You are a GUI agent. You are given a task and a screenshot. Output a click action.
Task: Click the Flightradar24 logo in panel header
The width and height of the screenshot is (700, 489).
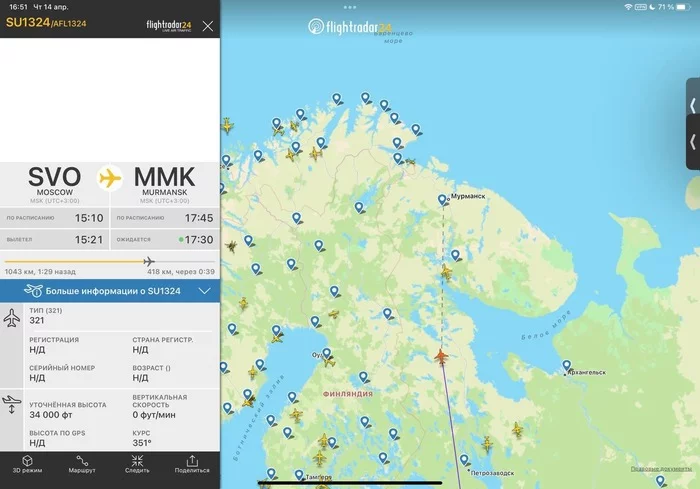[169, 25]
